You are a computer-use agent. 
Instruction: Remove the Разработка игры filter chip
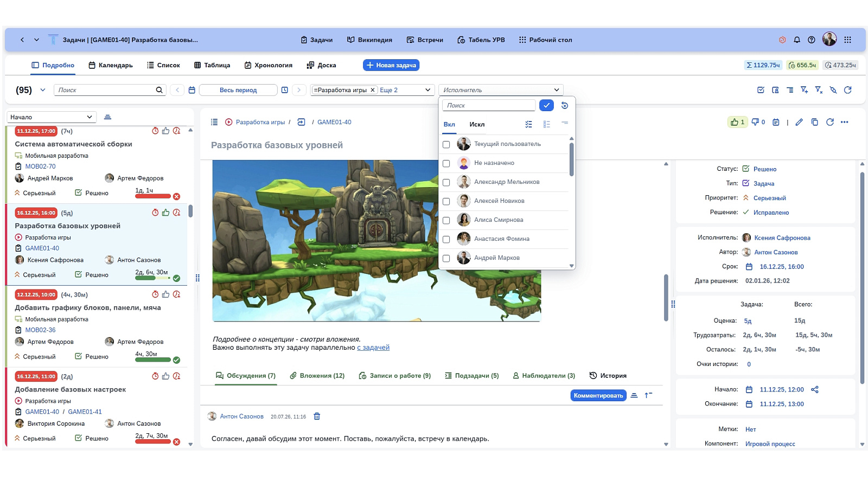pyautogui.click(x=373, y=90)
